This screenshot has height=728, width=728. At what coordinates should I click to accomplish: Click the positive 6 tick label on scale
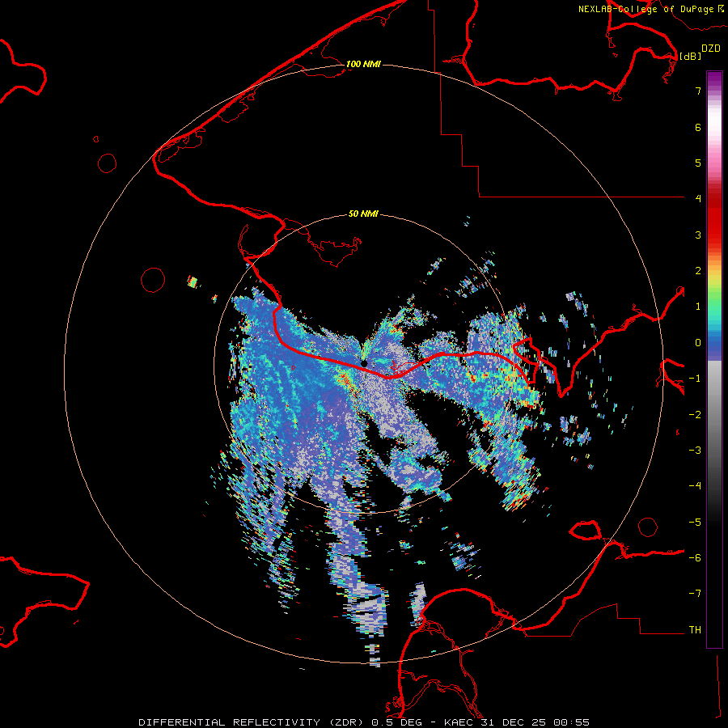[698, 127]
